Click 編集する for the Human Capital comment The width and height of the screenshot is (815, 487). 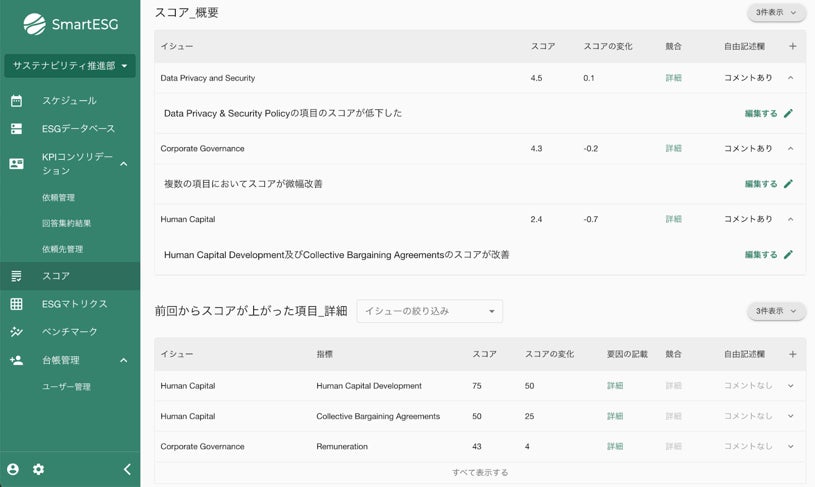(x=760, y=255)
